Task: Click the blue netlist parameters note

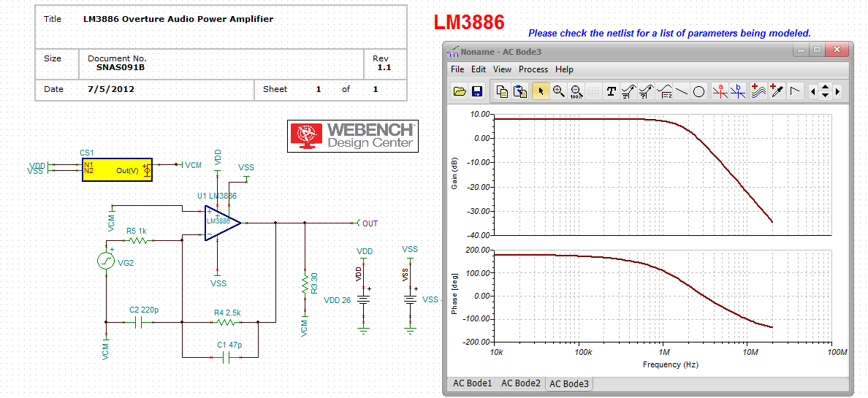Action: click(x=669, y=33)
